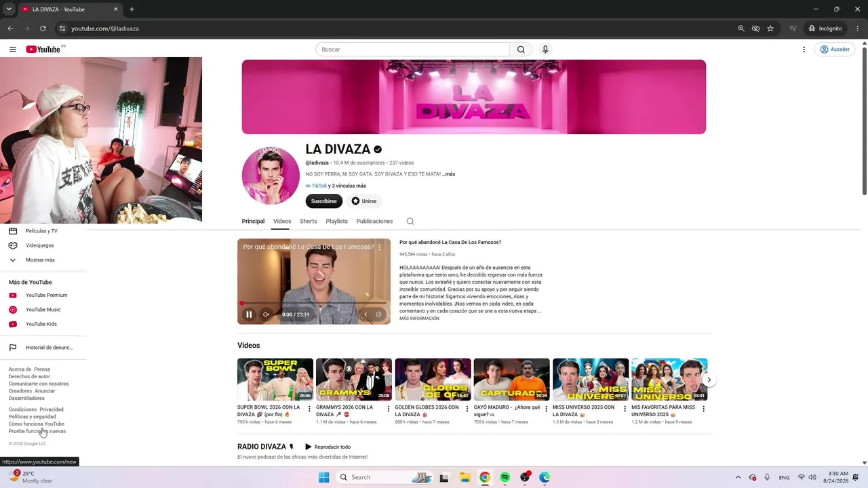Switch to the Publicaciones tab
Image resolution: width=868 pixels, height=488 pixels.
pyautogui.click(x=374, y=222)
